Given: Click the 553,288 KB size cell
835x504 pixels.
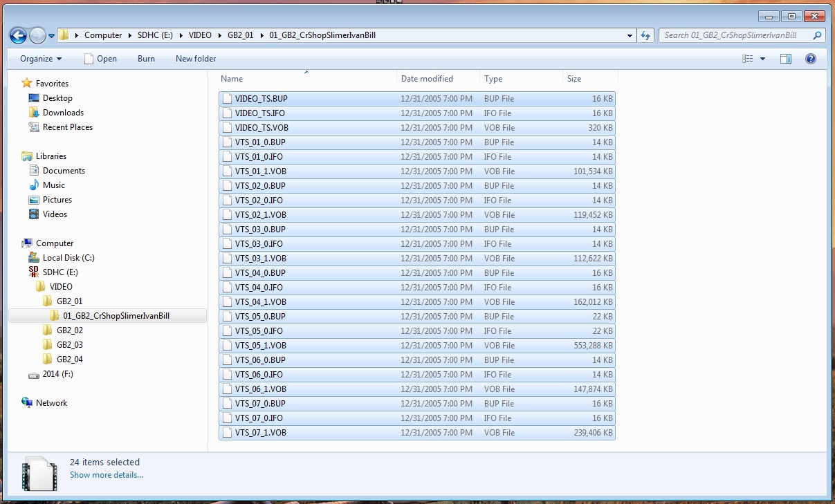Looking at the screenshot, I should coord(594,346).
